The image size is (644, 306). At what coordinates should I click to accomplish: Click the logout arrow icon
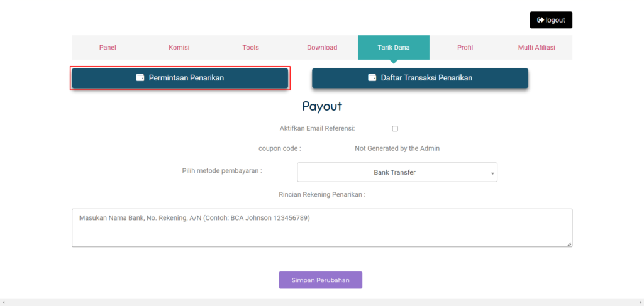540,20
